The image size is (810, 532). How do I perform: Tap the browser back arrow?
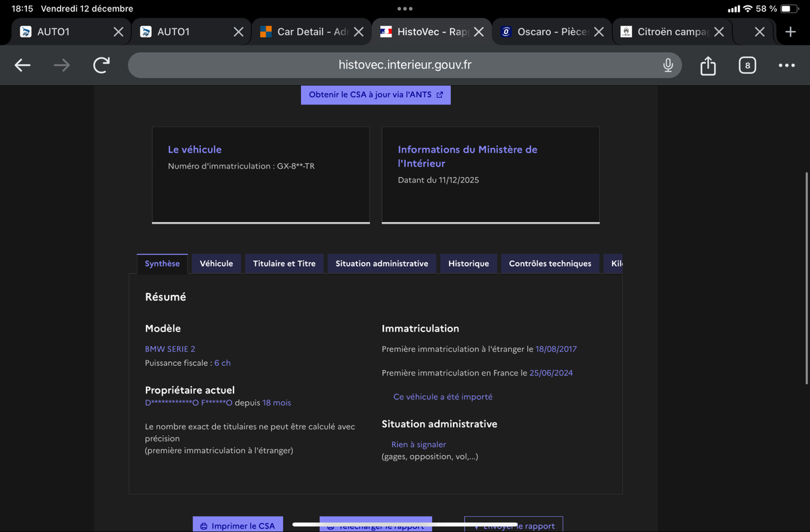point(23,65)
